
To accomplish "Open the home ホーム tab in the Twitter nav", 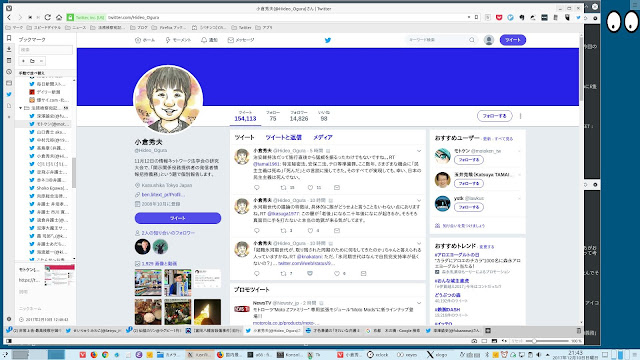I will click(x=145, y=40).
